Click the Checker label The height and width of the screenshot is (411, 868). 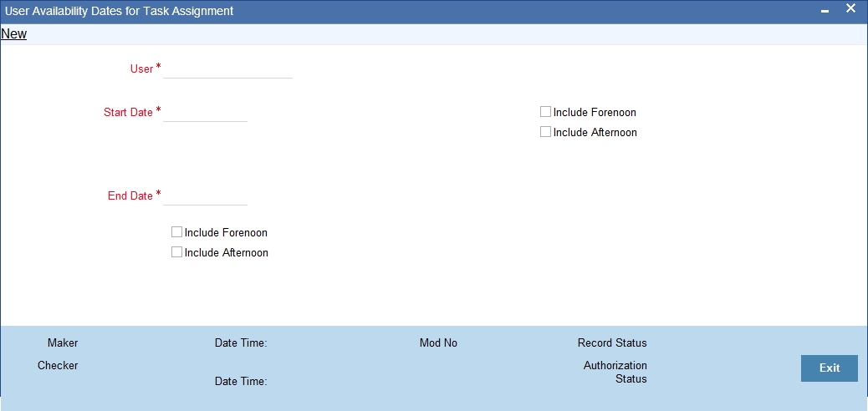coord(58,366)
